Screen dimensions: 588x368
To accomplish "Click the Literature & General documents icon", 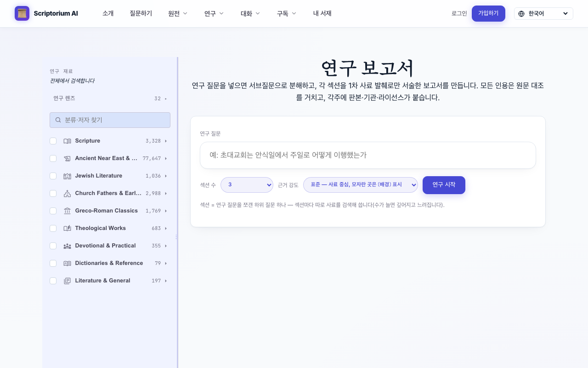I will pos(67,281).
